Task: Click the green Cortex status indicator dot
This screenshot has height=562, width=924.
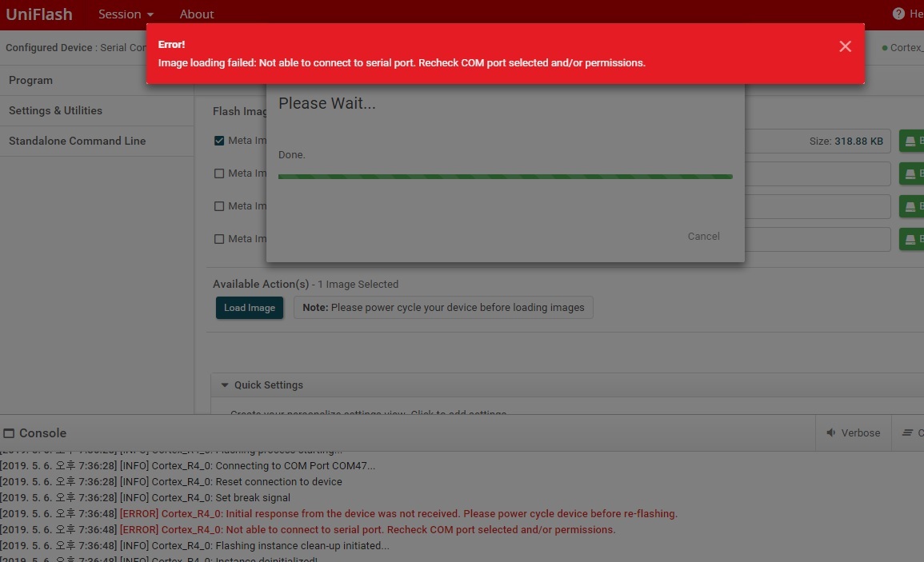Action: (x=885, y=48)
